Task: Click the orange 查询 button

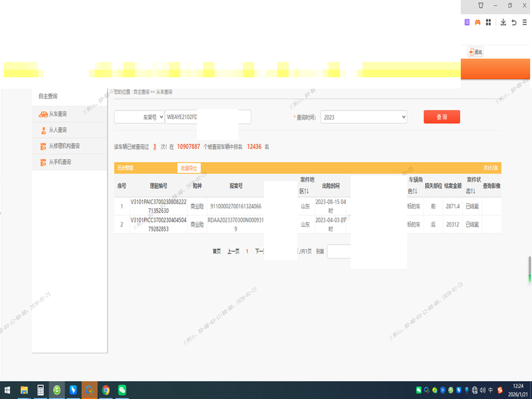Action: [442, 117]
